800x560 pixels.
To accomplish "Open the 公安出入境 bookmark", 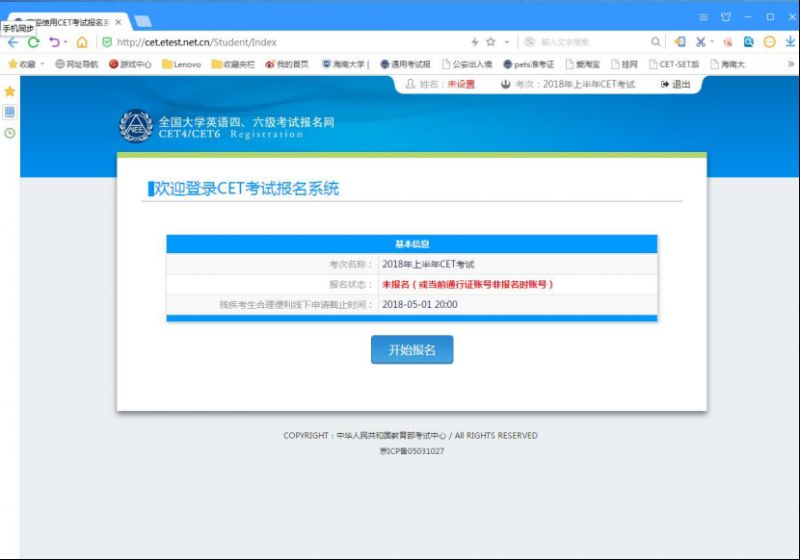I will 467,64.
